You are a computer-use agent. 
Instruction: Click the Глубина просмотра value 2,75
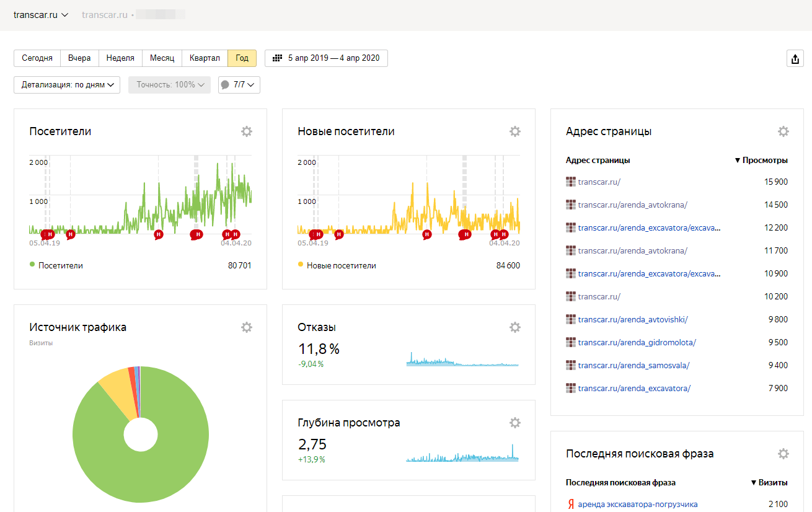click(x=312, y=444)
